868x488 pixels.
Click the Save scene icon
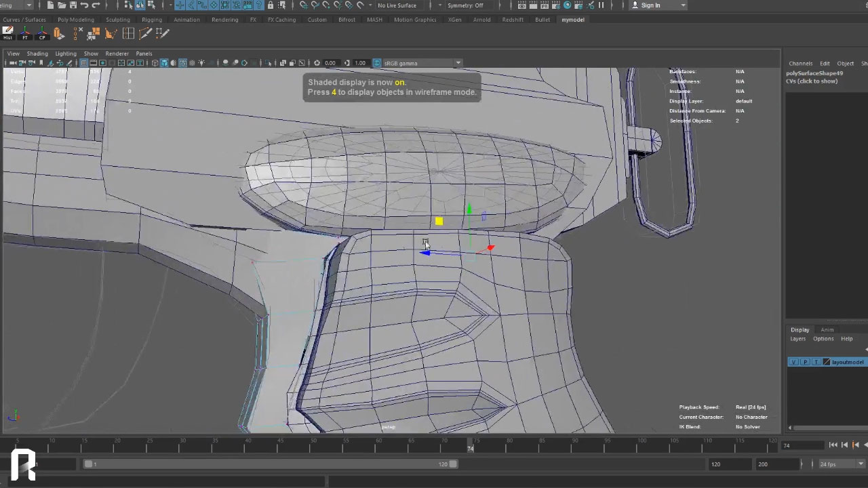tap(73, 5)
